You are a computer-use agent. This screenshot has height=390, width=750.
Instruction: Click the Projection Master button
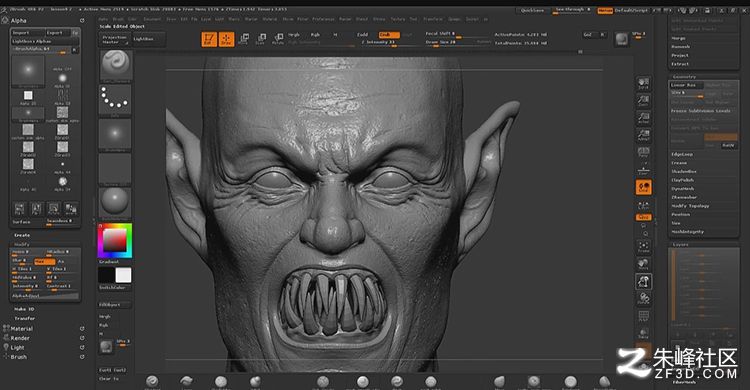115,39
